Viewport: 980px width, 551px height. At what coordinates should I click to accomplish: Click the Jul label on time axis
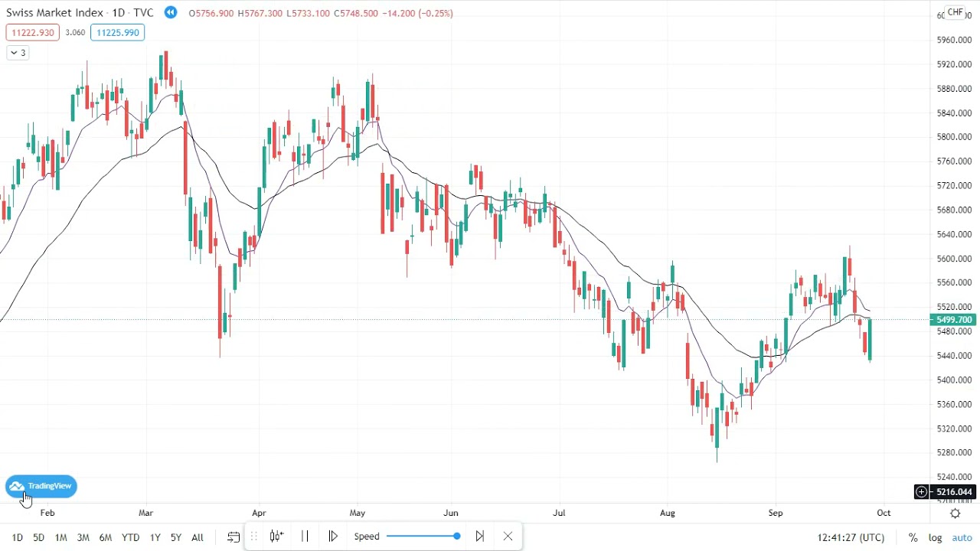(x=559, y=514)
